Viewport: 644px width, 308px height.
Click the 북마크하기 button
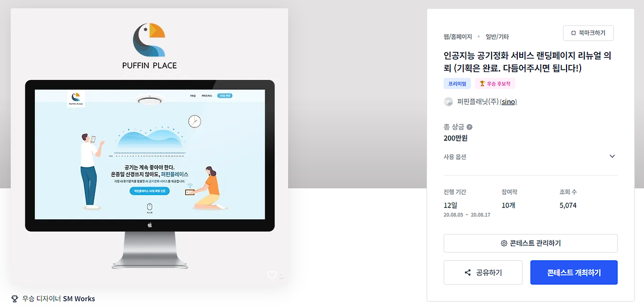click(588, 33)
